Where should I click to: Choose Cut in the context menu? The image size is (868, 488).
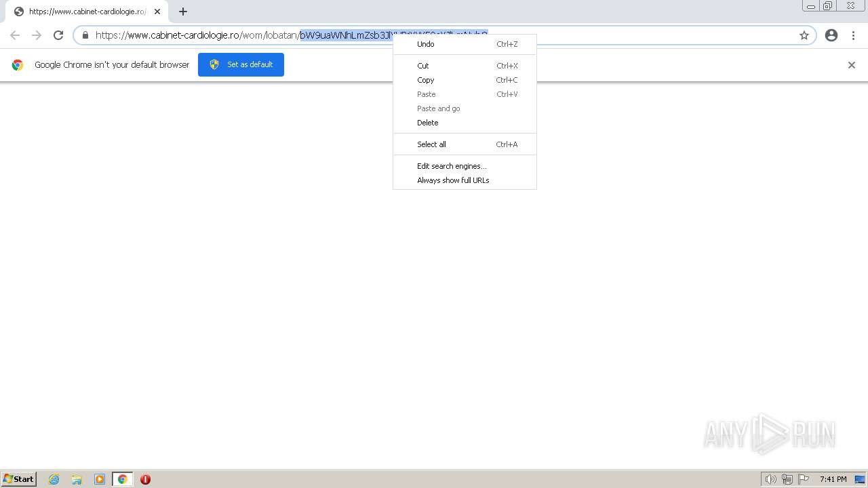(x=465, y=66)
